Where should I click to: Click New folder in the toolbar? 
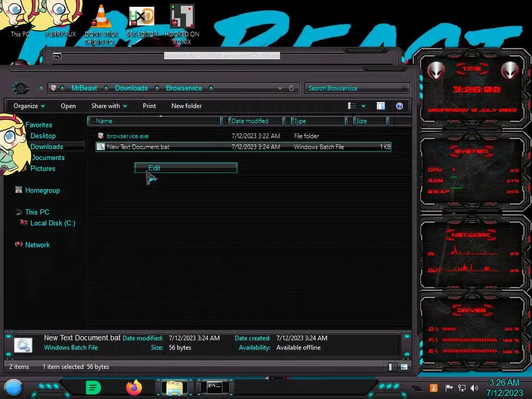click(187, 106)
